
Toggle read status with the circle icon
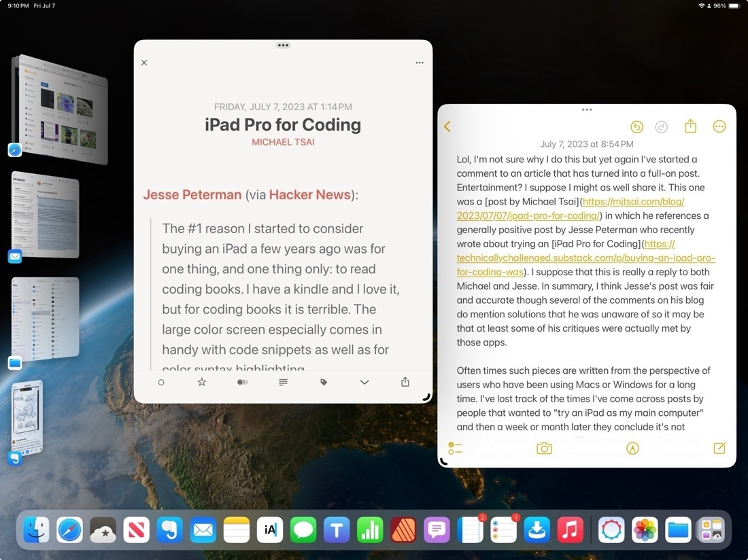point(161,382)
